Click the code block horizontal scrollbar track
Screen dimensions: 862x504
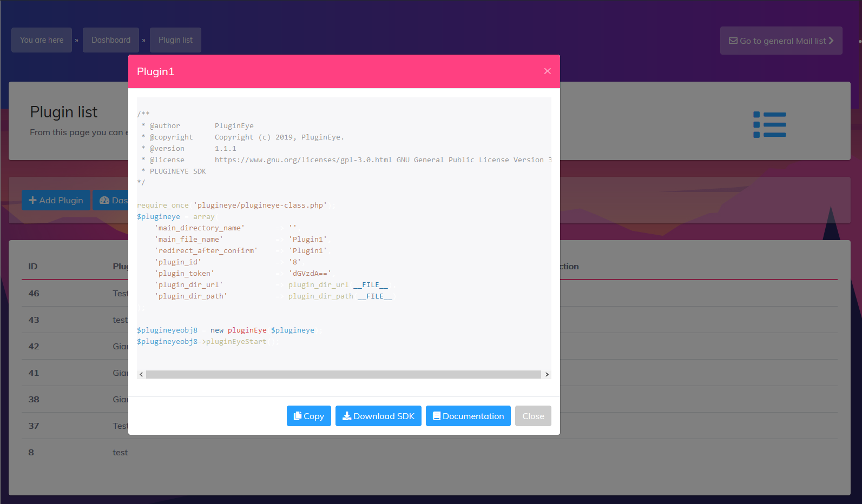(344, 374)
